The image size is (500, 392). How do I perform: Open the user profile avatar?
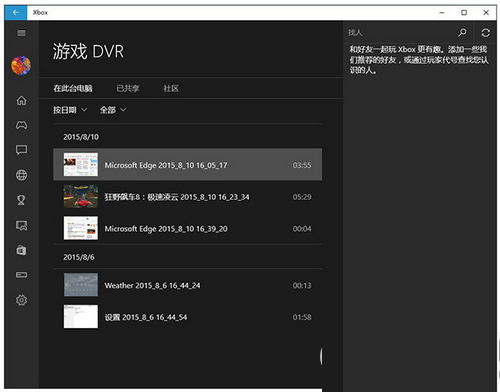(x=21, y=65)
